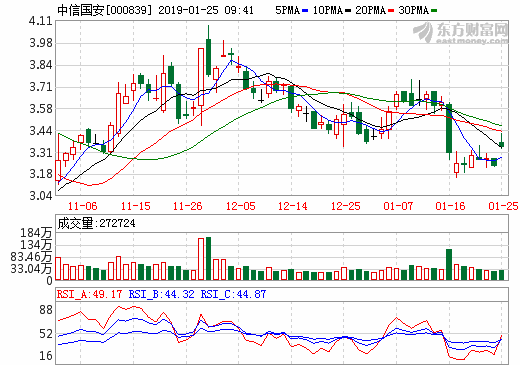Click the 3.84 price axis label
This screenshot has height=365, width=520.
click(41, 65)
